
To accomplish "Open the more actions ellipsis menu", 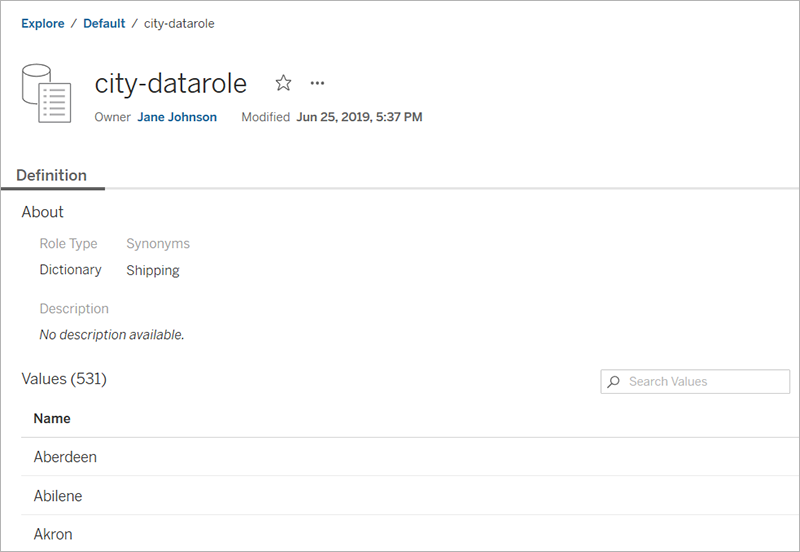I will [x=317, y=83].
